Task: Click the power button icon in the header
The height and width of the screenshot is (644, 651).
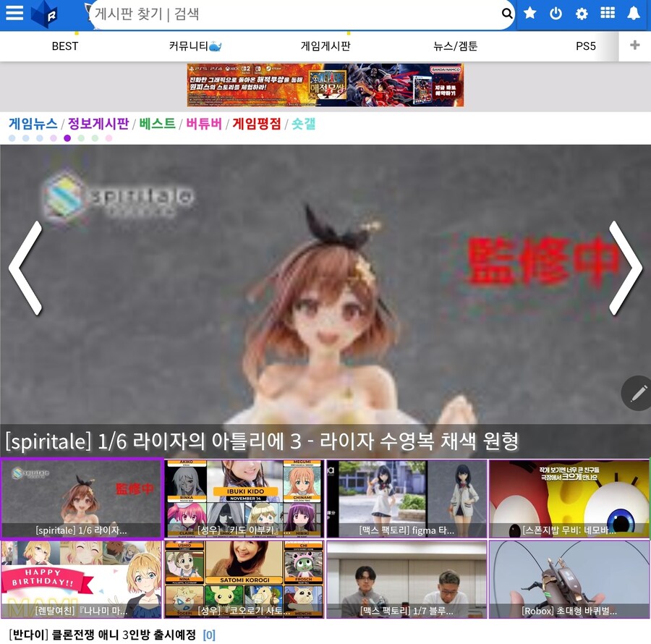Action: click(556, 13)
